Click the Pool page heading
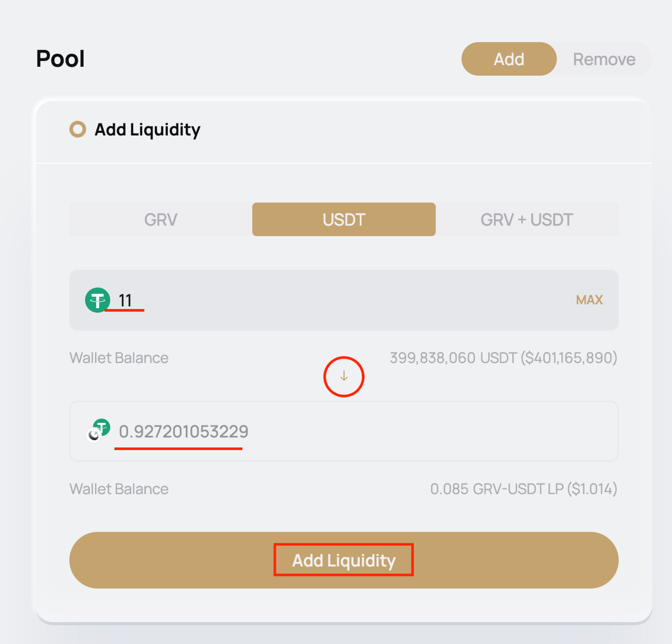 (x=60, y=58)
